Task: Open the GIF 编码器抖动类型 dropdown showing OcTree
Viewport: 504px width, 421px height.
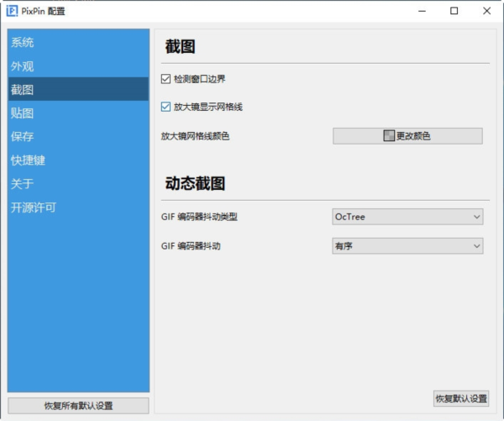Action: click(x=407, y=217)
